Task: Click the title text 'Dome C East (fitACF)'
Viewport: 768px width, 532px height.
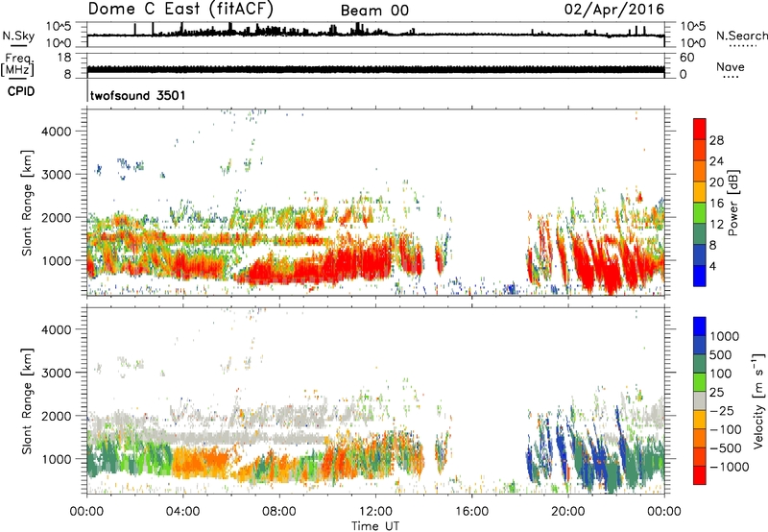Action: [x=180, y=9]
